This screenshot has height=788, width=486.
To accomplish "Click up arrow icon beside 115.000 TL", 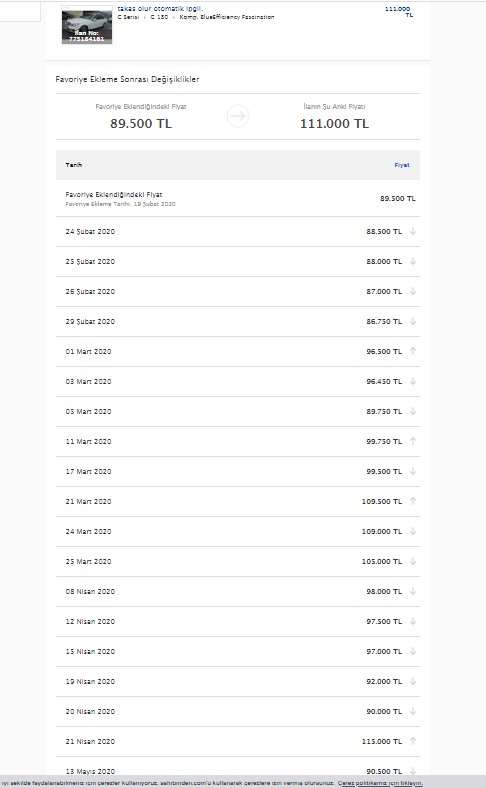I will (x=413, y=741).
